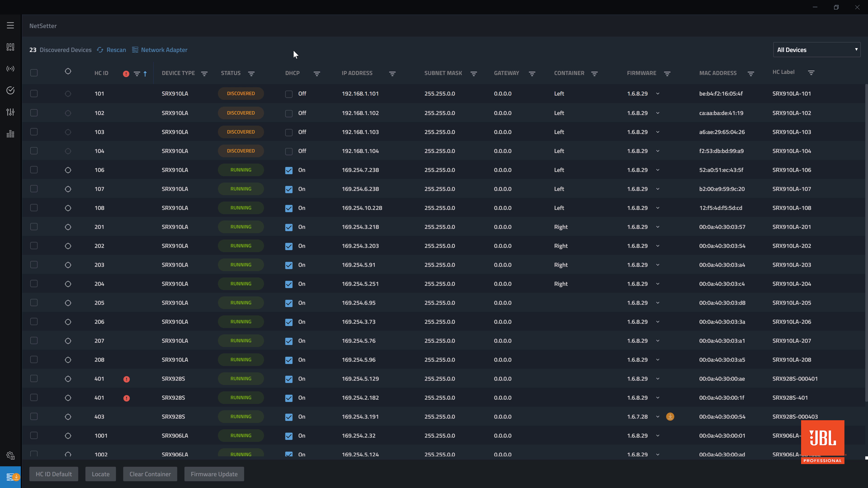Click the RUNNING status of device 203
Screen dimensions: 868x488
click(241, 265)
